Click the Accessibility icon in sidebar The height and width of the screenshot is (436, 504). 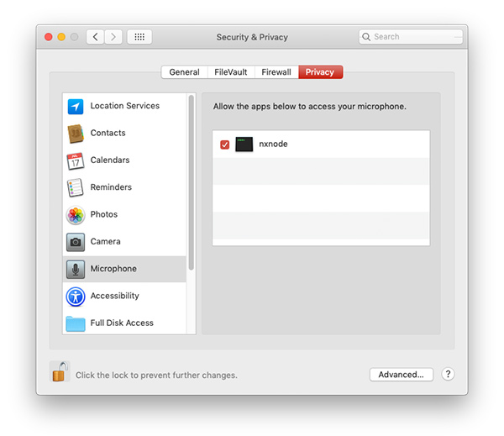click(76, 297)
